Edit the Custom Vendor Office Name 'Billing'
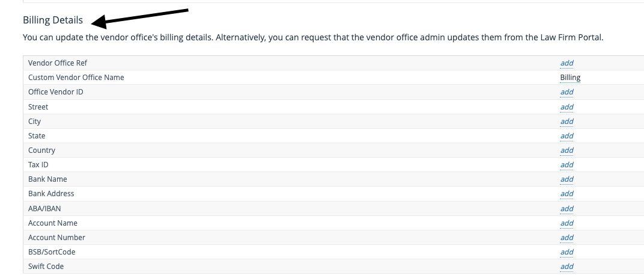The width and height of the screenshot is (644, 275). 570,78
